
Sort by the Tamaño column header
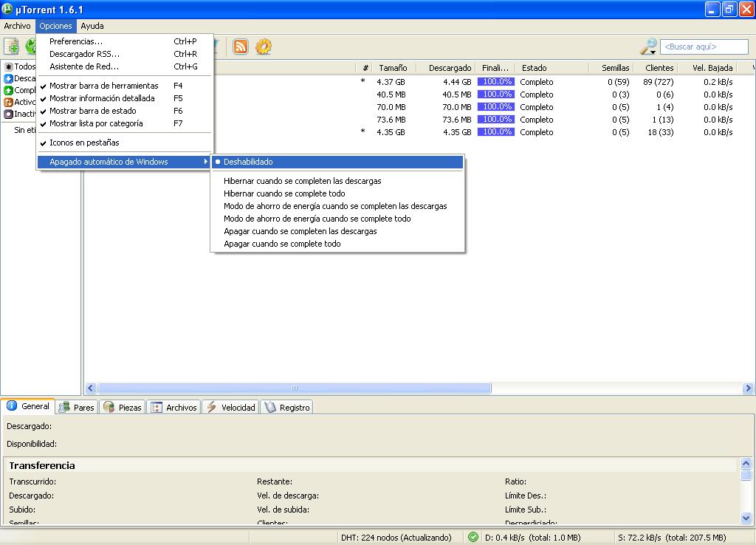394,68
